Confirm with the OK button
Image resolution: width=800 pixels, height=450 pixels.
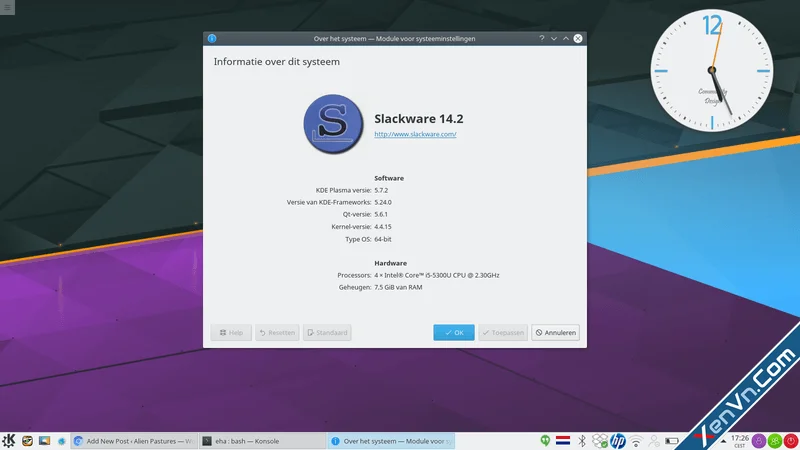(x=454, y=333)
